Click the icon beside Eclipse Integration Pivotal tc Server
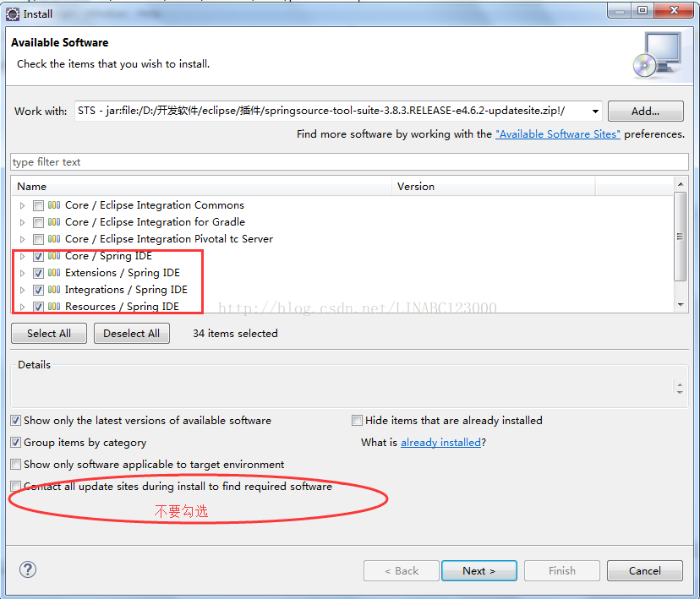Viewport: 700px width, 599px height. click(x=54, y=239)
